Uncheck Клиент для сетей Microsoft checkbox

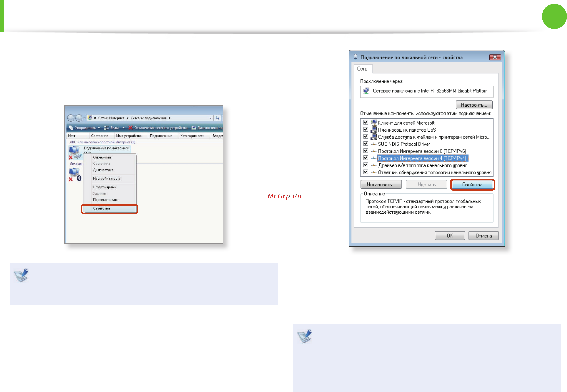(366, 122)
